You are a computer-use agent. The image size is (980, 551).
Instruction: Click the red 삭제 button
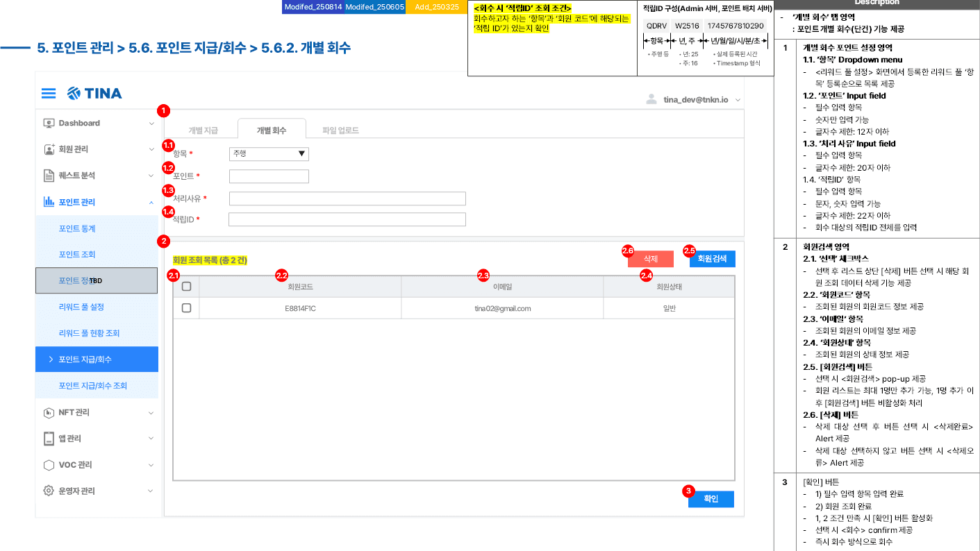click(651, 259)
